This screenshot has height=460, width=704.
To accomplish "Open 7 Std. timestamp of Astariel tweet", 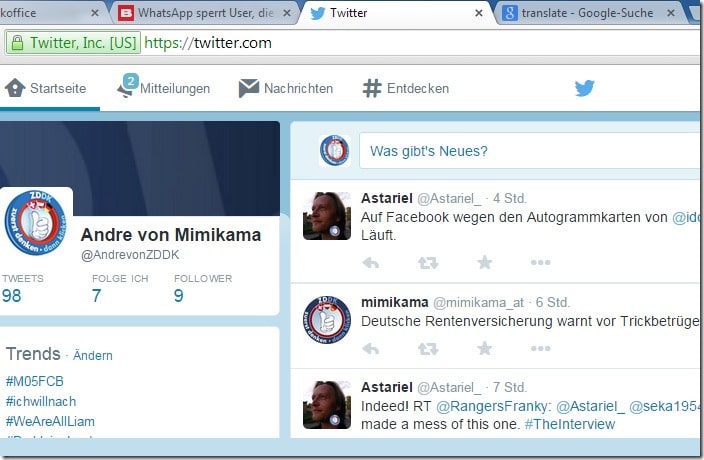I will pyautogui.click(x=510, y=387).
